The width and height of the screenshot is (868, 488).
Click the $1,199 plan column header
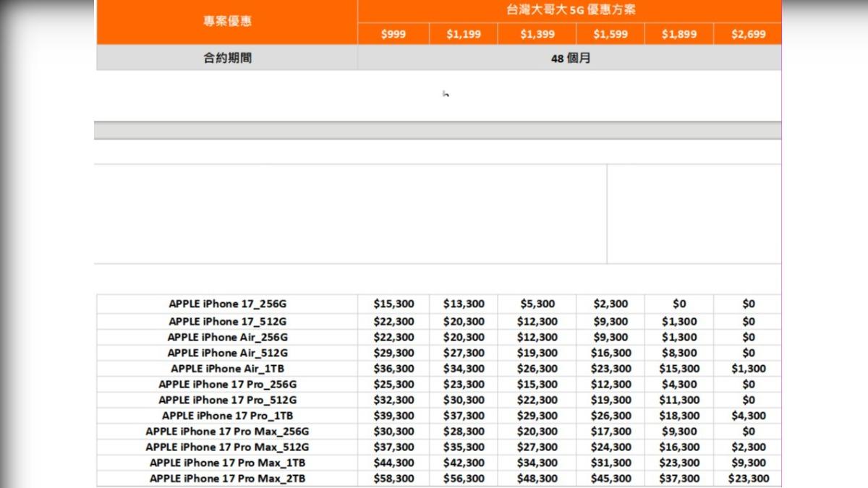pos(464,34)
